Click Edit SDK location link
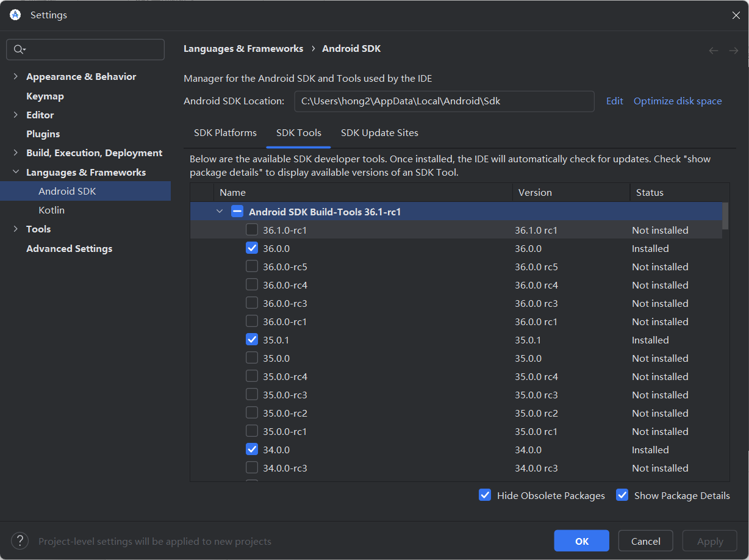The height and width of the screenshot is (560, 749). pos(614,101)
